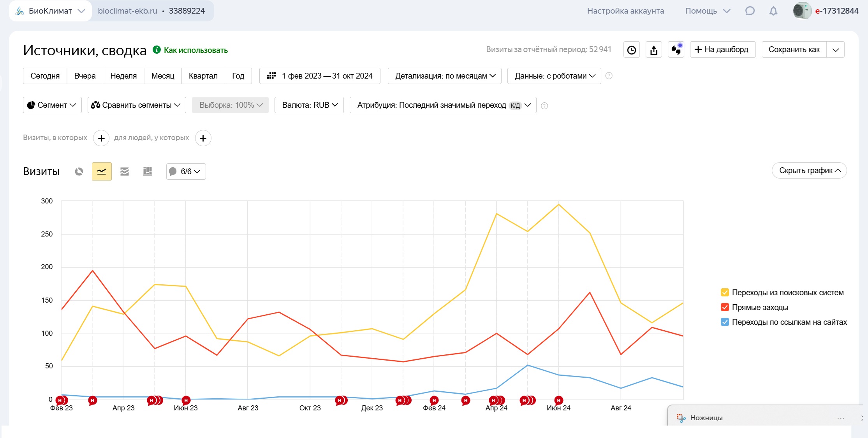Viewport: 868px width, 438px height.
Task: Uncheck 'Переходы из поисковых систем' series
Action: [725, 293]
